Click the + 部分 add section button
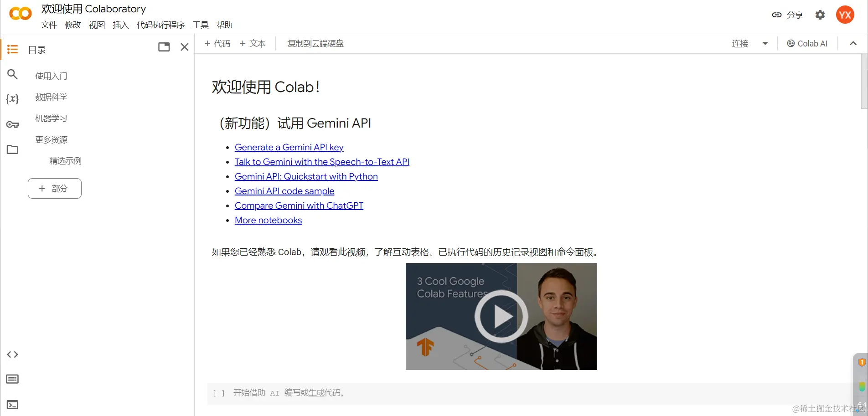868x416 pixels. 55,189
